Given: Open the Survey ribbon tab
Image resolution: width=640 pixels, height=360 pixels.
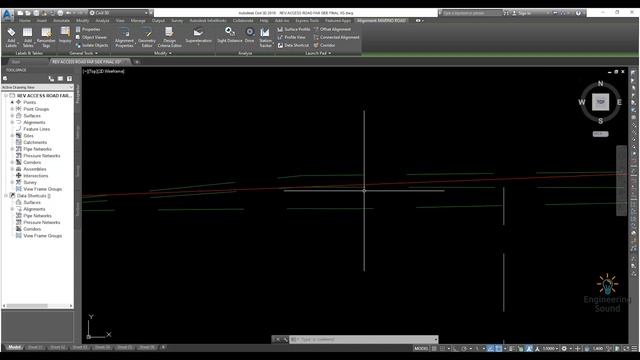Looking at the screenshot, I should (177, 20).
